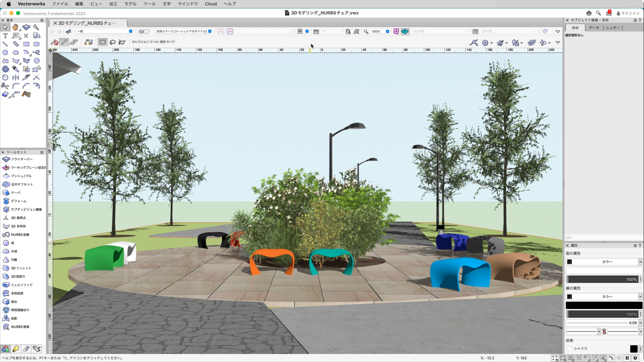Toggle Smart Points snapping

point(587,358)
